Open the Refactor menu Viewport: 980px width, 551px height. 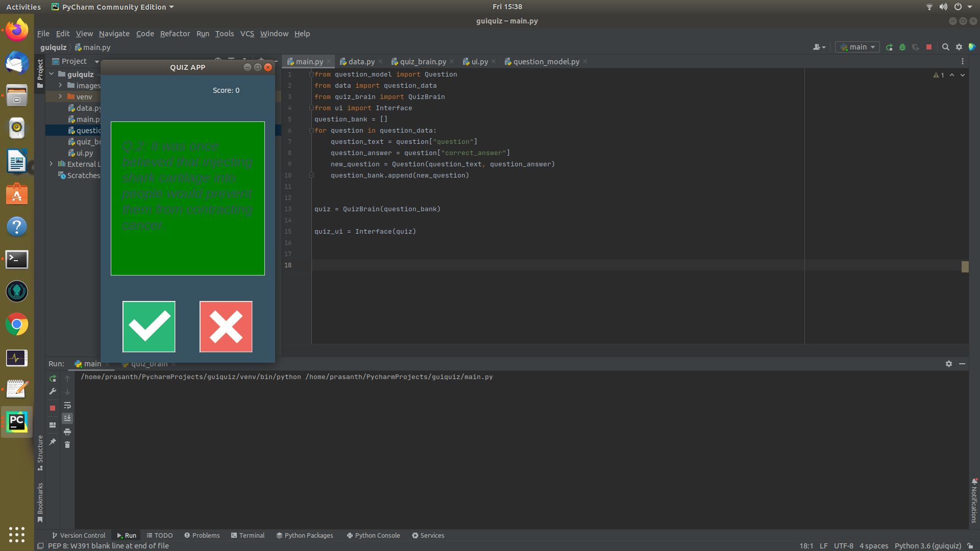pos(175,34)
